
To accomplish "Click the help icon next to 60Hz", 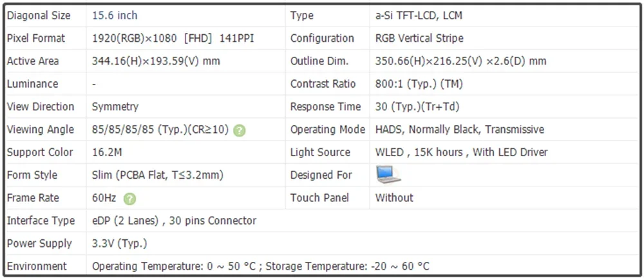I will coord(129,199).
